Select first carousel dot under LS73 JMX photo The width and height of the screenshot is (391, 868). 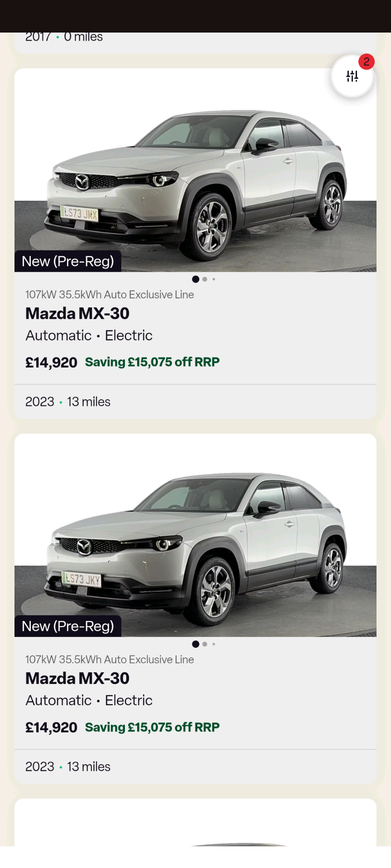(x=195, y=279)
